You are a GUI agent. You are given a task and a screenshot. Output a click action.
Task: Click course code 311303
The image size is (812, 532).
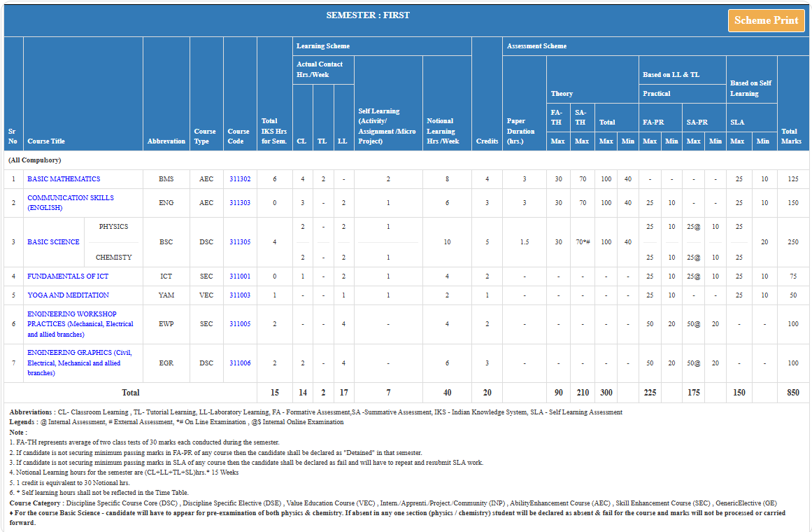pos(240,203)
